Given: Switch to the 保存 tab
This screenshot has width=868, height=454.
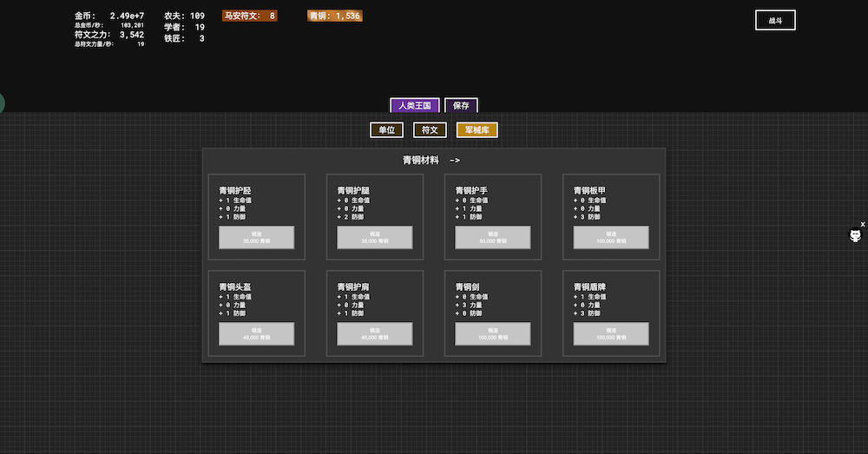Looking at the screenshot, I should (x=461, y=106).
